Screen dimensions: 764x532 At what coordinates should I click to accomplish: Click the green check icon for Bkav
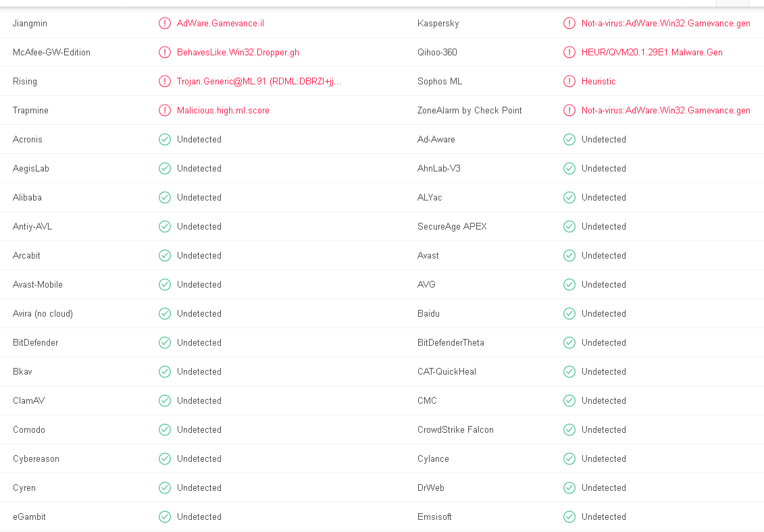(x=165, y=371)
